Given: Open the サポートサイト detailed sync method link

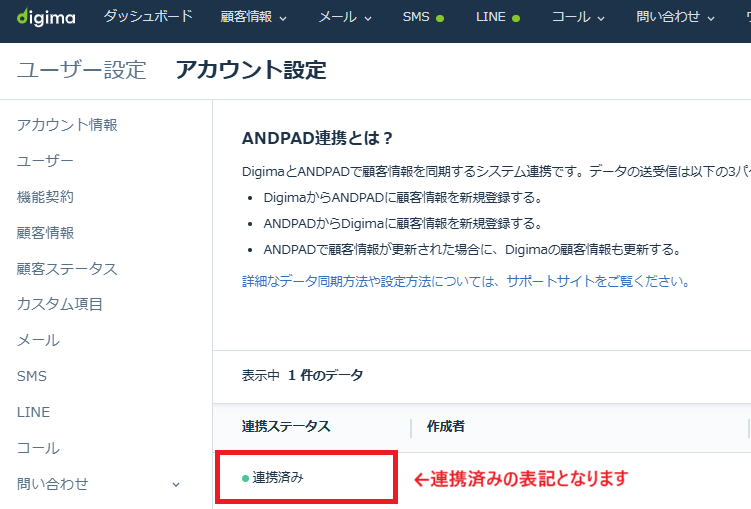Looking at the screenshot, I should click(x=466, y=281).
